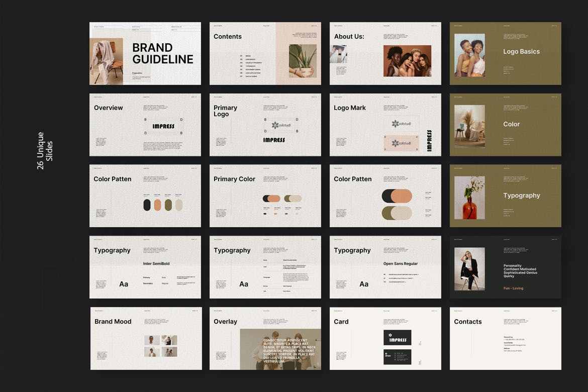
Task: Click the orange Fun - Loving text
Action: pyautogui.click(x=513, y=288)
